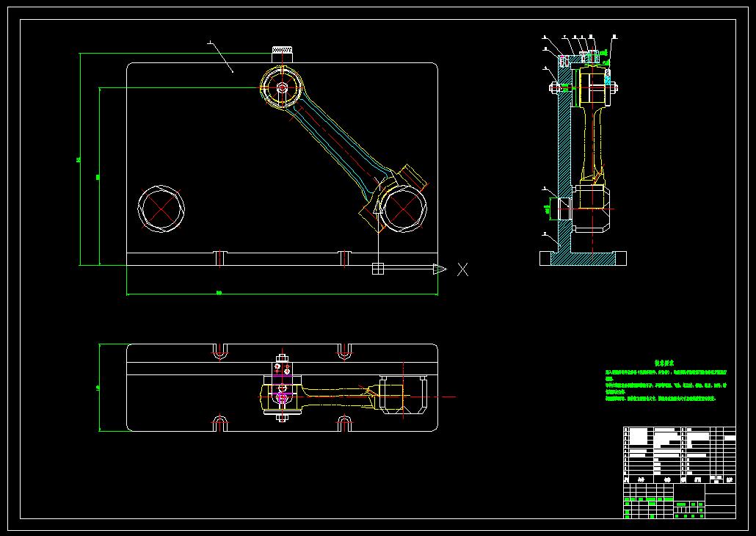Select the connecting rod small end nut

coord(282,88)
